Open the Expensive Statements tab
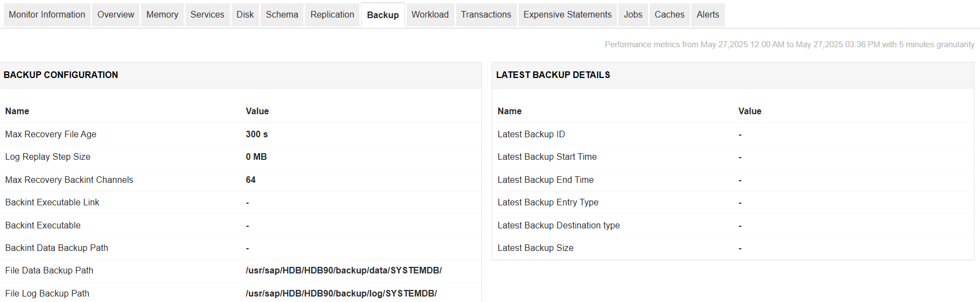 click(x=567, y=15)
